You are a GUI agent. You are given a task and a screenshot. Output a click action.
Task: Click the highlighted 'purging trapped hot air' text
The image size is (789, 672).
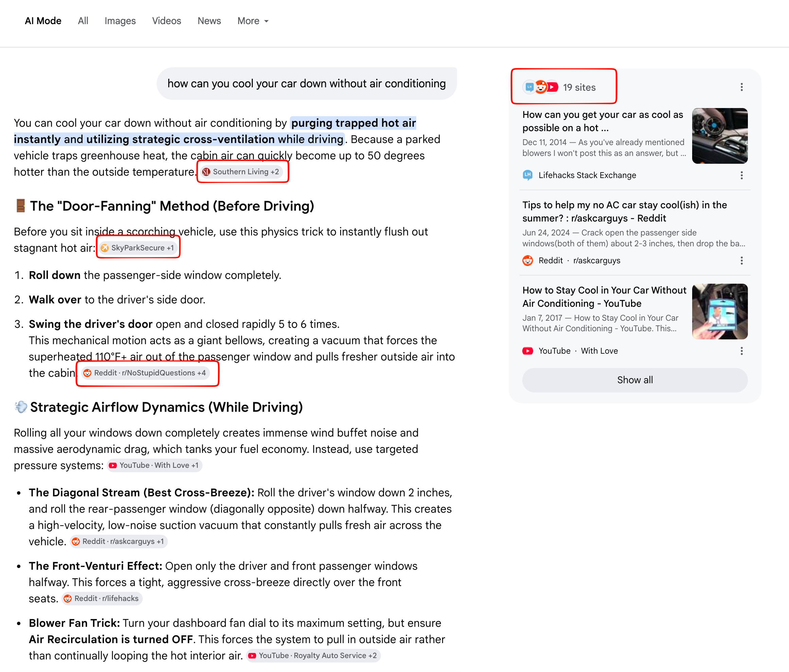click(353, 123)
